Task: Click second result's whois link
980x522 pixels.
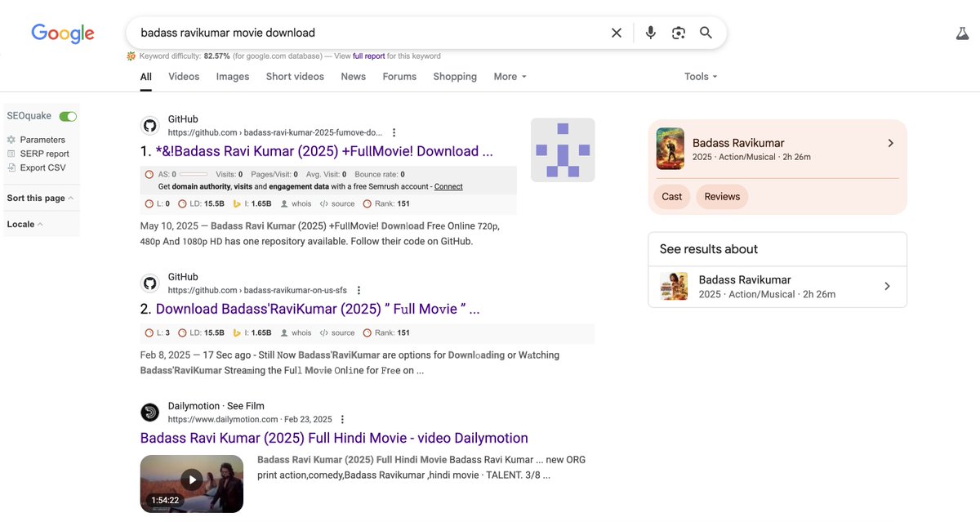Action: [x=296, y=333]
